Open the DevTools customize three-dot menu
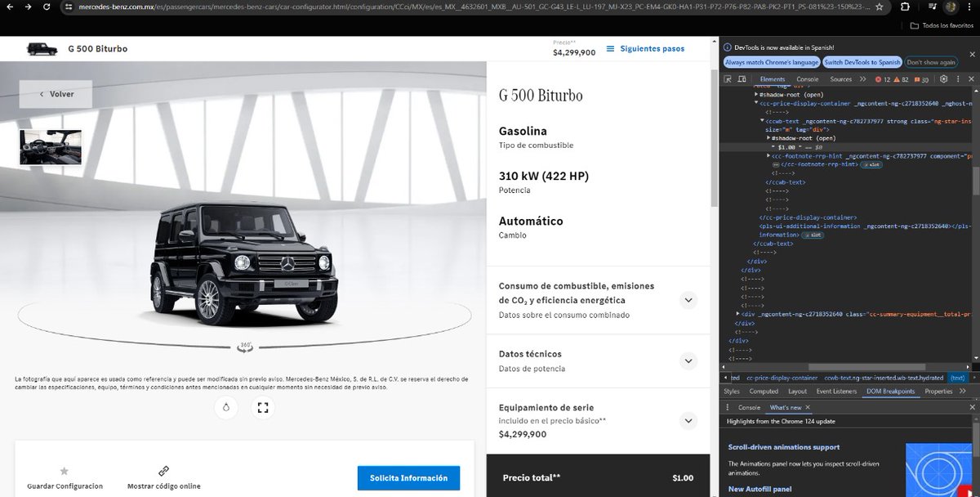 957,79
